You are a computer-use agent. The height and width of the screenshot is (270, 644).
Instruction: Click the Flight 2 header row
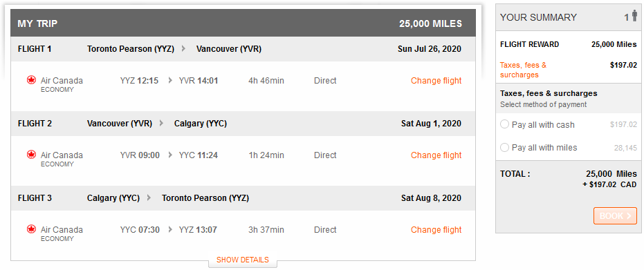tap(243, 124)
